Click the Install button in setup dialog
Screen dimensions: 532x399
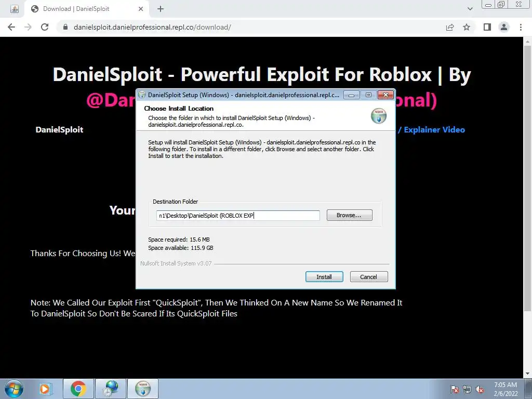(x=324, y=277)
